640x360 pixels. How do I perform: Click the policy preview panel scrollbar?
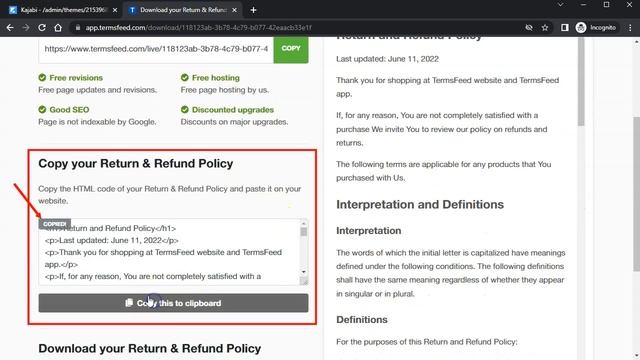pyautogui.click(x=581, y=82)
